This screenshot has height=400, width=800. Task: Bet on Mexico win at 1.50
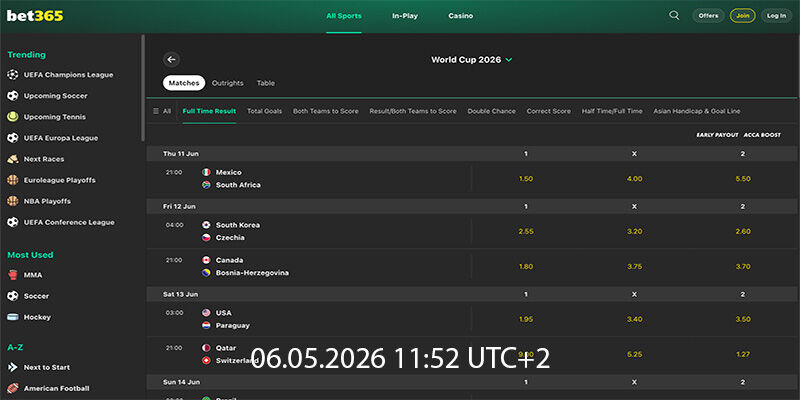[x=526, y=179]
